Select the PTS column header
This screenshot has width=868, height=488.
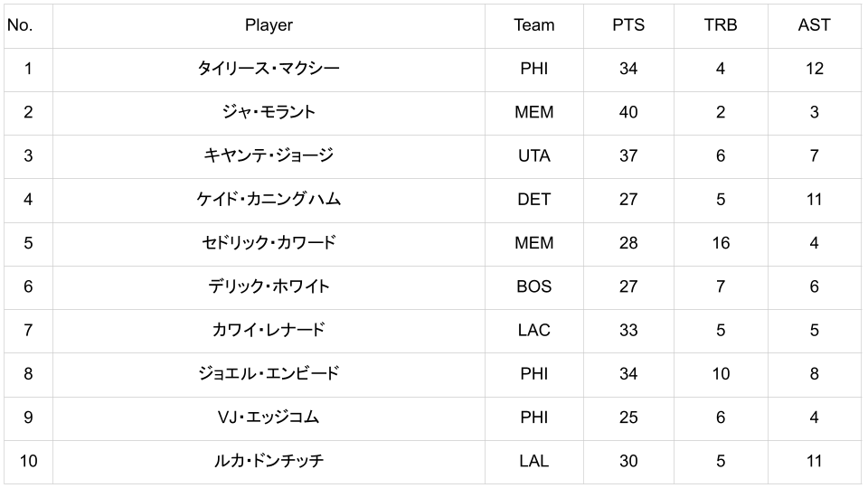[628, 25]
